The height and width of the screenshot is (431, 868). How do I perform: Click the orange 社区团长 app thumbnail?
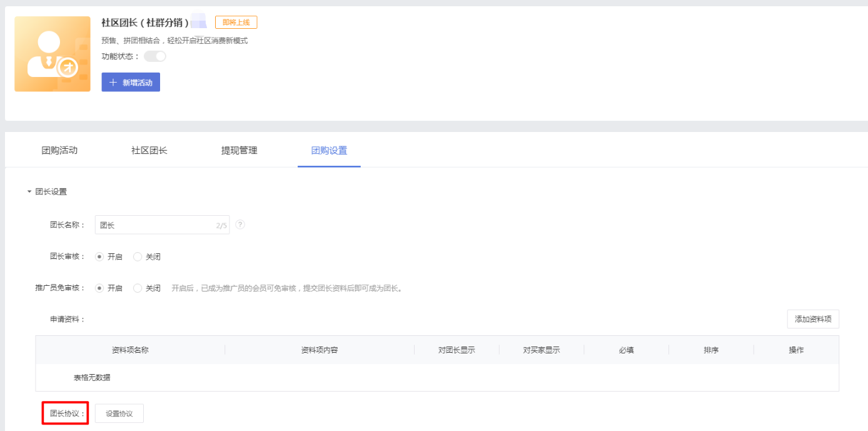click(53, 54)
